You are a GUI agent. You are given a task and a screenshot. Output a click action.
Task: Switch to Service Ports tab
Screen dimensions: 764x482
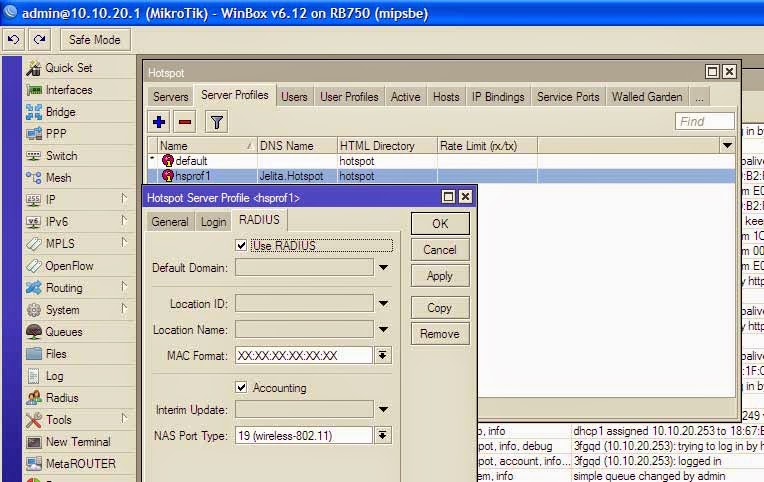(568, 97)
